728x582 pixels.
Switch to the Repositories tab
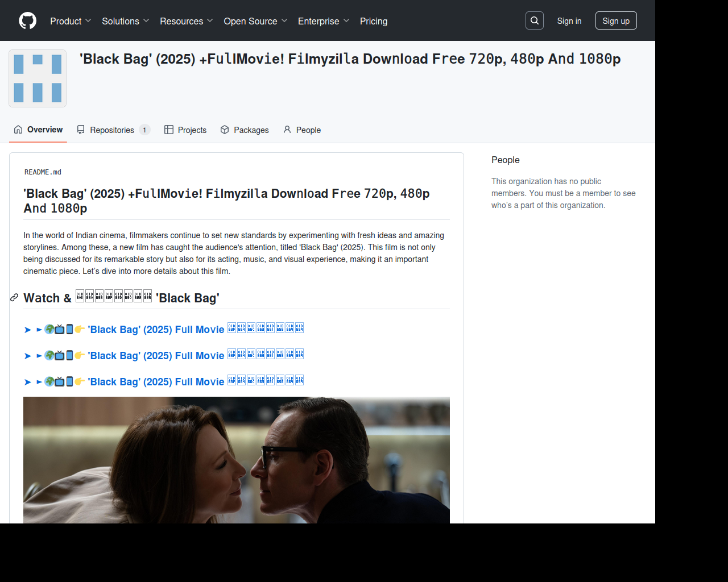click(114, 130)
